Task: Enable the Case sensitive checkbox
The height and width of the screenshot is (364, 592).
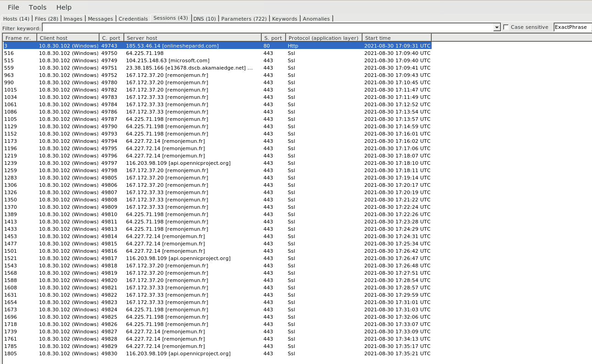Action: click(506, 27)
